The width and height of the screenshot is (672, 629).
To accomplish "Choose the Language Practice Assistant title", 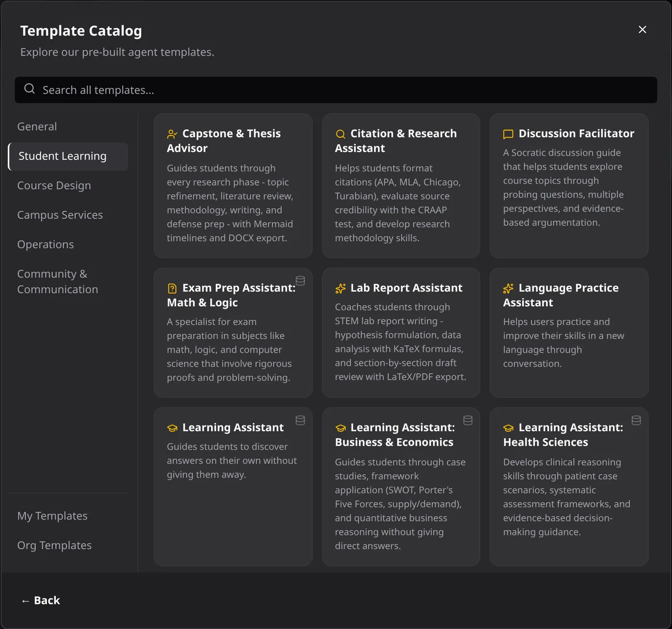I will (561, 296).
